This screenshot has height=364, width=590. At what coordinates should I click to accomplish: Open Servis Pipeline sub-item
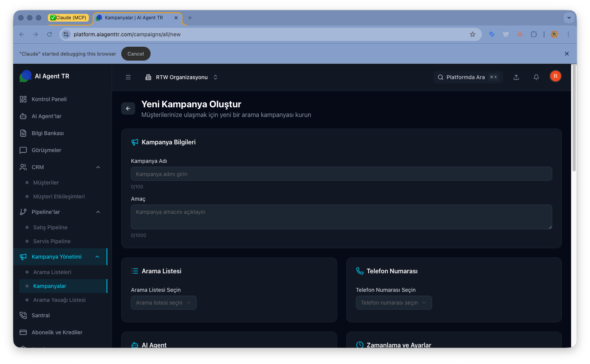(52, 241)
